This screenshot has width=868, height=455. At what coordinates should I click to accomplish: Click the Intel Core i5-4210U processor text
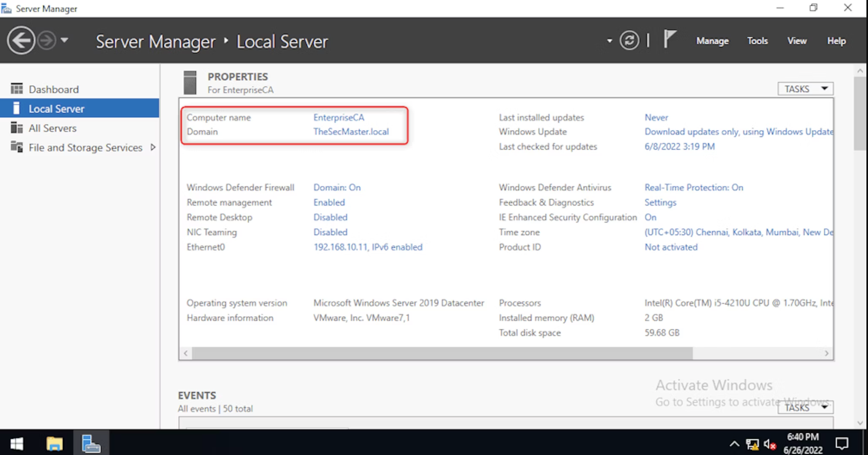click(x=739, y=302)
